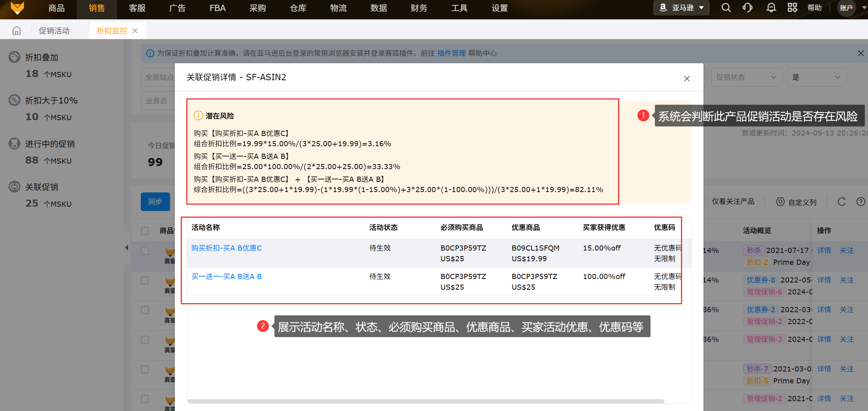
Task: Open the 数据 menu
Action: click(379, 8)
